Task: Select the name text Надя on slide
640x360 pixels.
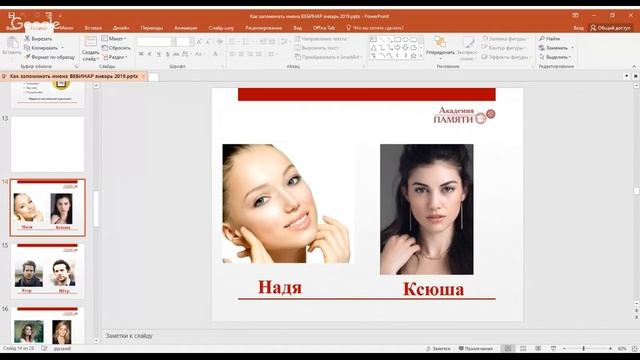Action: tap(280, 287)
